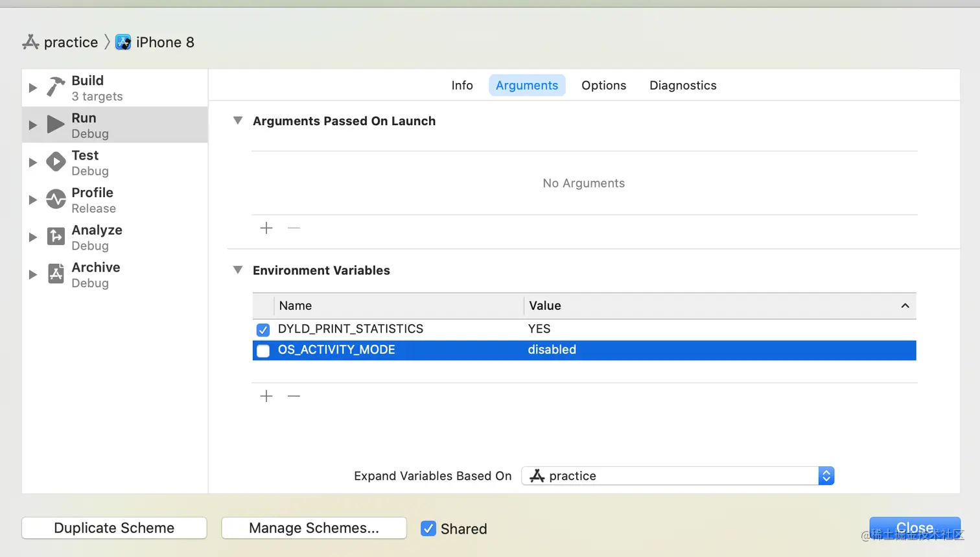Select the Archive Debug row
Image resolution: width=980 pixels, height=557 pixels.
click(115, 275)
